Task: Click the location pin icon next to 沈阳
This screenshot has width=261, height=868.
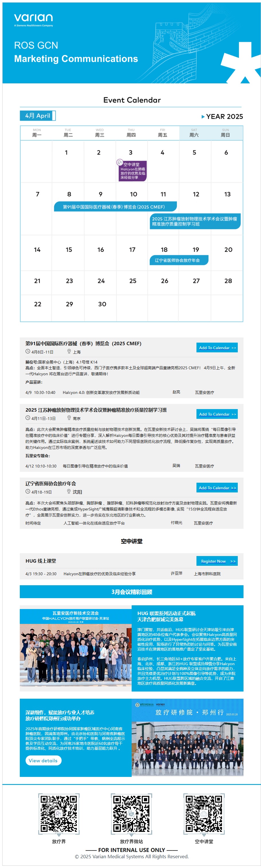Action: coord(69,491)
